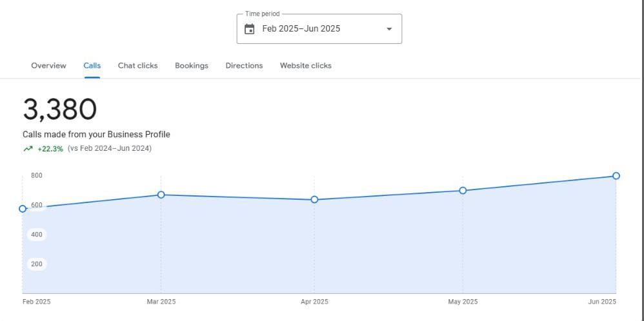Click the Feb 2025 data point on chart
Screen dimensions: 644x321
[23, 209]
